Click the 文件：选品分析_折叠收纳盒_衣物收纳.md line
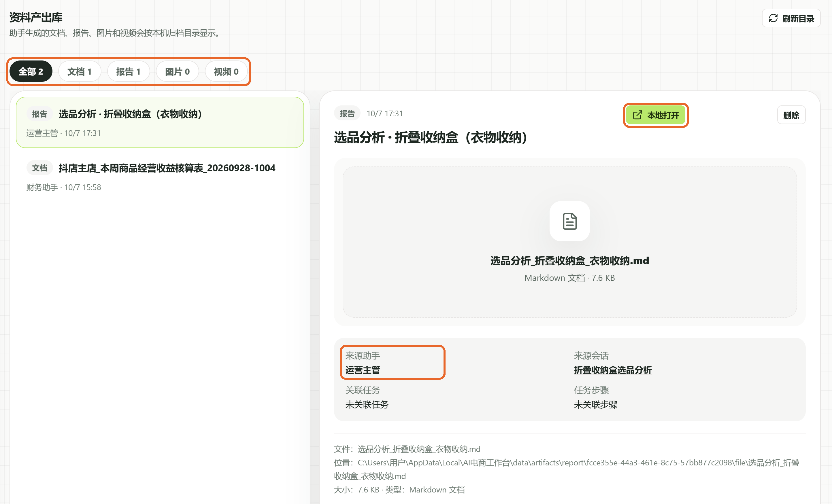This screenshot has width=832, height=504. (407, 449)
